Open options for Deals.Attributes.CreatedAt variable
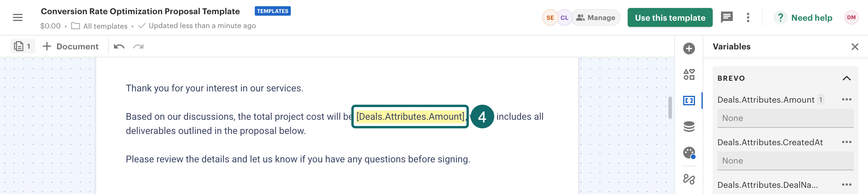This screenshot has width=868, height=194. 846,142
